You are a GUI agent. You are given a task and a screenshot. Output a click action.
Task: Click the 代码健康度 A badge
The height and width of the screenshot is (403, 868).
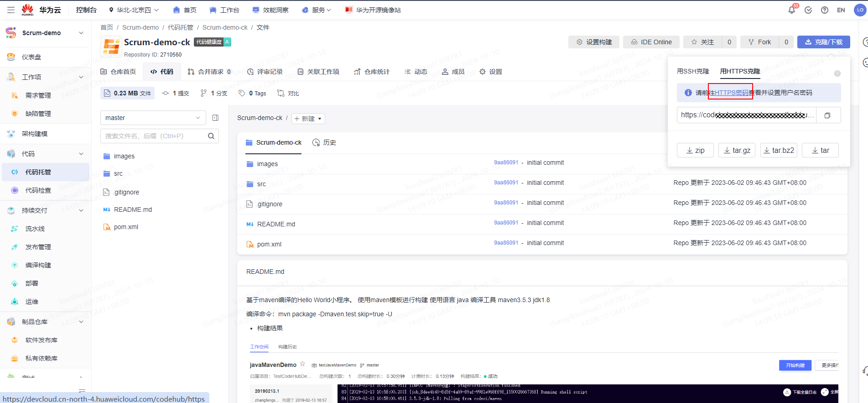213,42
